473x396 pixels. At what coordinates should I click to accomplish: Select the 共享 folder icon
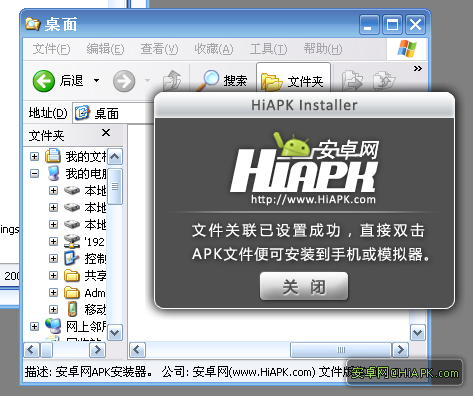coord(72,276)
